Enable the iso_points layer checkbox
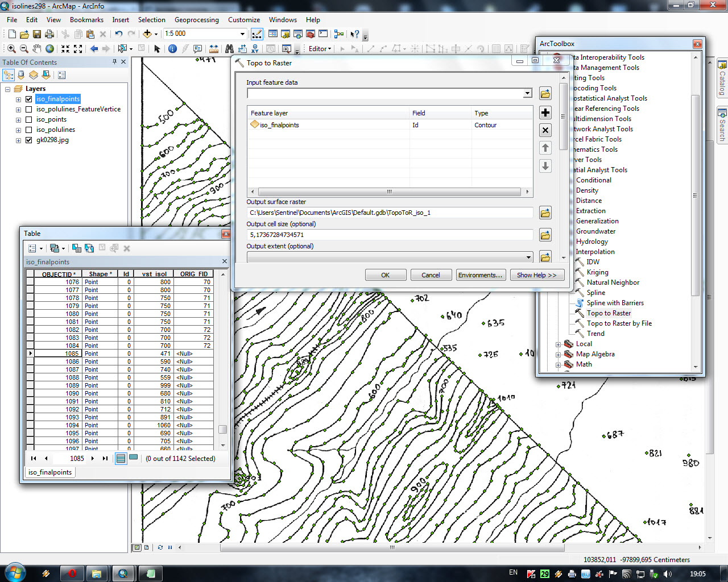728x582 pixels. pyautogui.click(x=29, y=119)
